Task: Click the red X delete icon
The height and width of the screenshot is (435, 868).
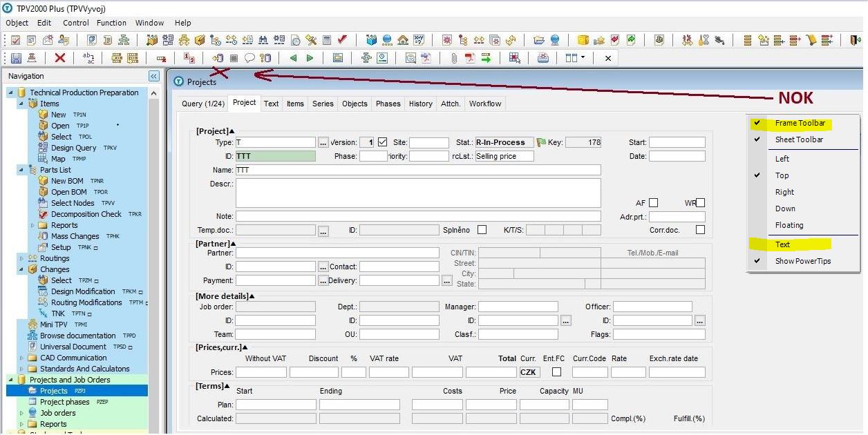Action: click(60, 58)
